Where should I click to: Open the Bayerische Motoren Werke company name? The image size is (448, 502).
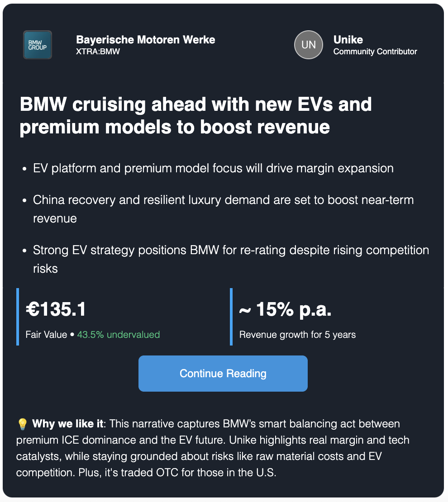146,40
